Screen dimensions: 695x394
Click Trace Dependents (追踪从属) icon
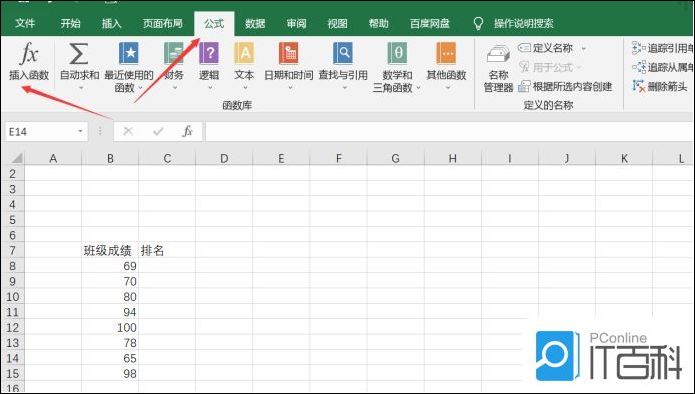(639, 67)
